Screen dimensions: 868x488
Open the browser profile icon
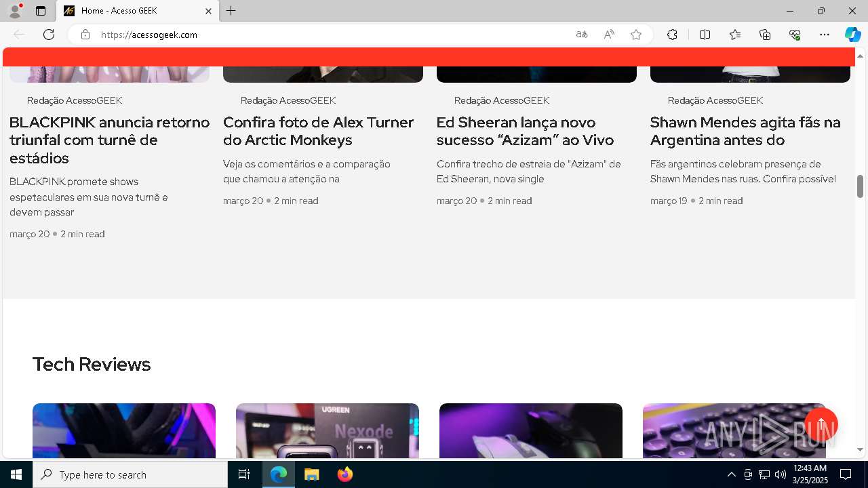click(x=15, y=11)
